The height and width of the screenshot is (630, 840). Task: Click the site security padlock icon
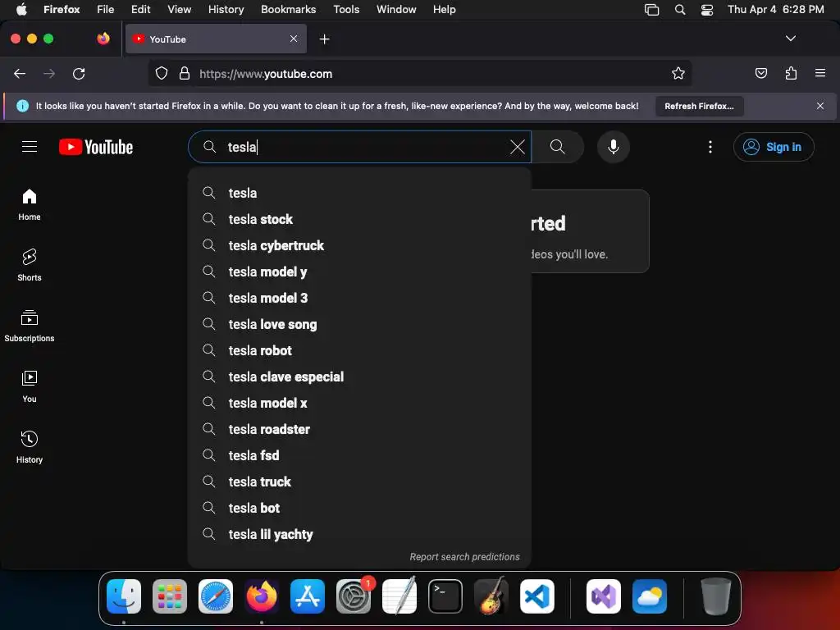click(x=185, y=73)
